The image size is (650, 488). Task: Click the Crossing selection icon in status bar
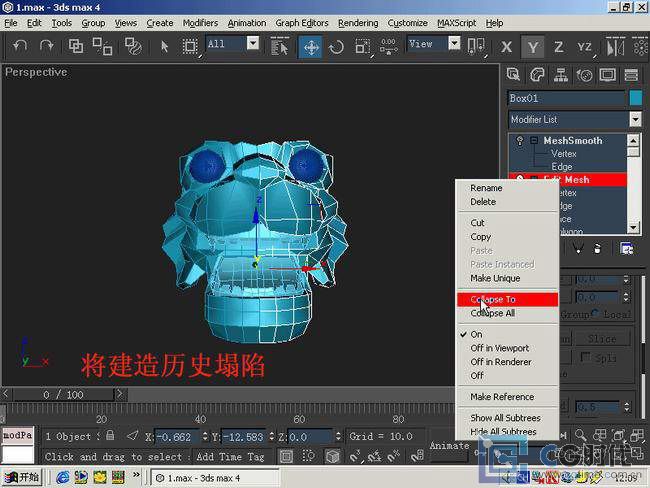tap(308, 456)
